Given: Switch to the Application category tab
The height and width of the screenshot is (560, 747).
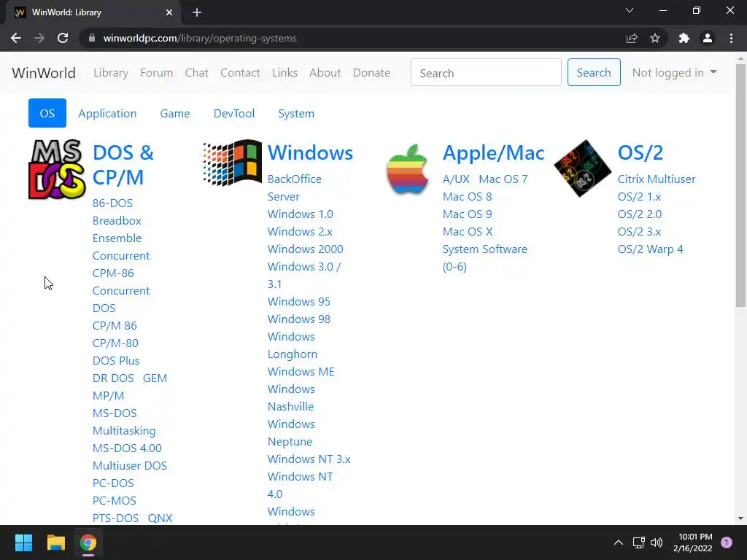Looking at the screenshot, I should click(107, 113).
